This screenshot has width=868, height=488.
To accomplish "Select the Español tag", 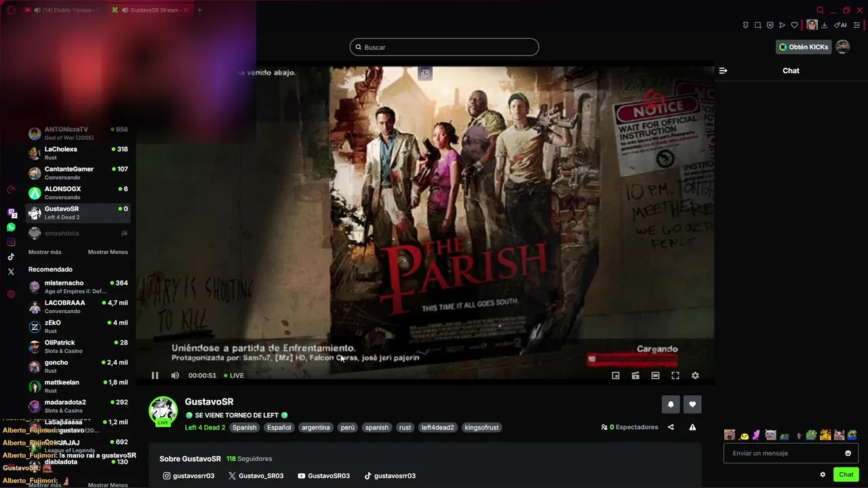I will [279, 428].
